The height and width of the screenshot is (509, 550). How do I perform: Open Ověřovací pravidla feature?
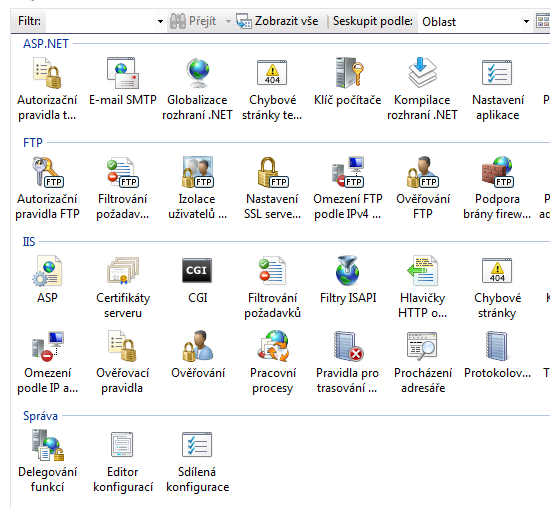pyautogui.click(x=122, y=362)
